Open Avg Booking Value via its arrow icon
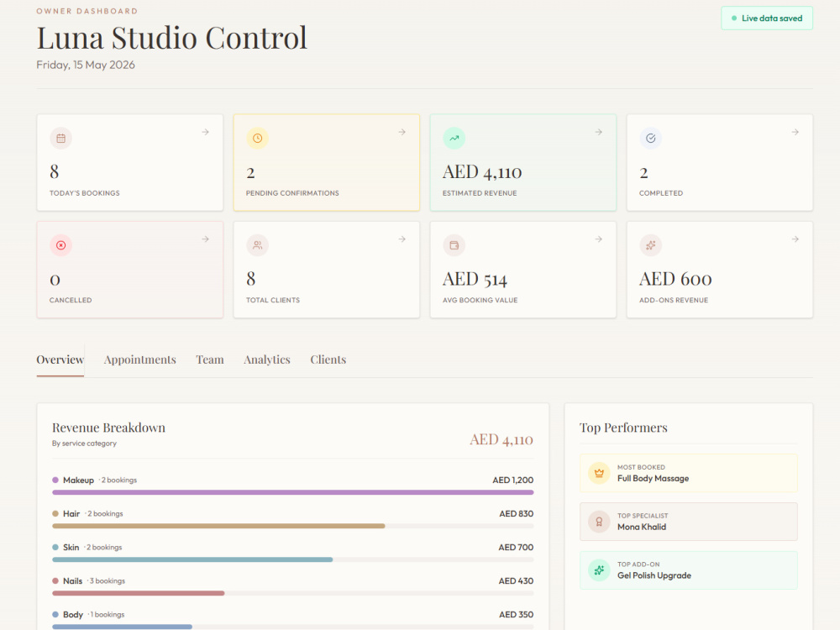 coord(598,239)
